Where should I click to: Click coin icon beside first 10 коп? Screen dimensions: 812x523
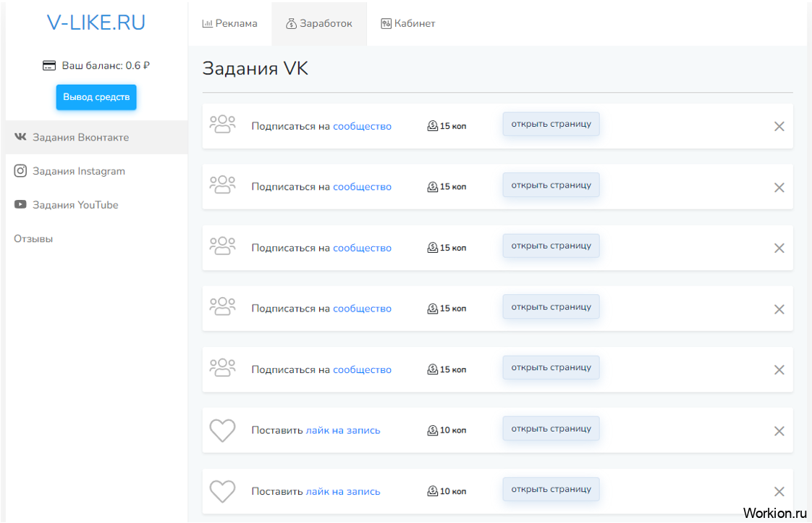(432, 430)
